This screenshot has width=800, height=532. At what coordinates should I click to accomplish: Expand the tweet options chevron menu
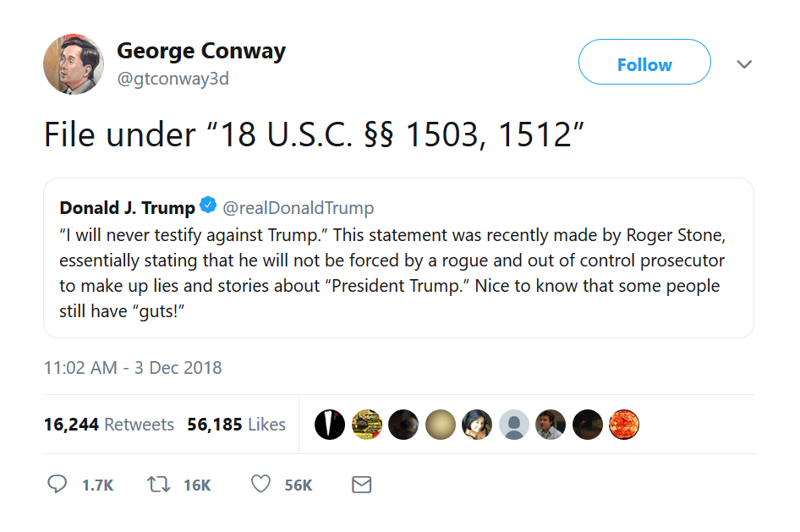(744, 64)
